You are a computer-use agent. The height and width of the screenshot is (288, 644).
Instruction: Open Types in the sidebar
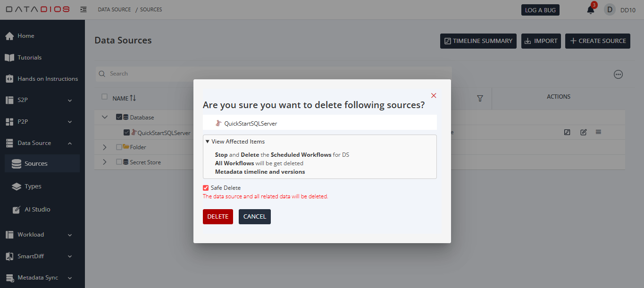[33, 186]
